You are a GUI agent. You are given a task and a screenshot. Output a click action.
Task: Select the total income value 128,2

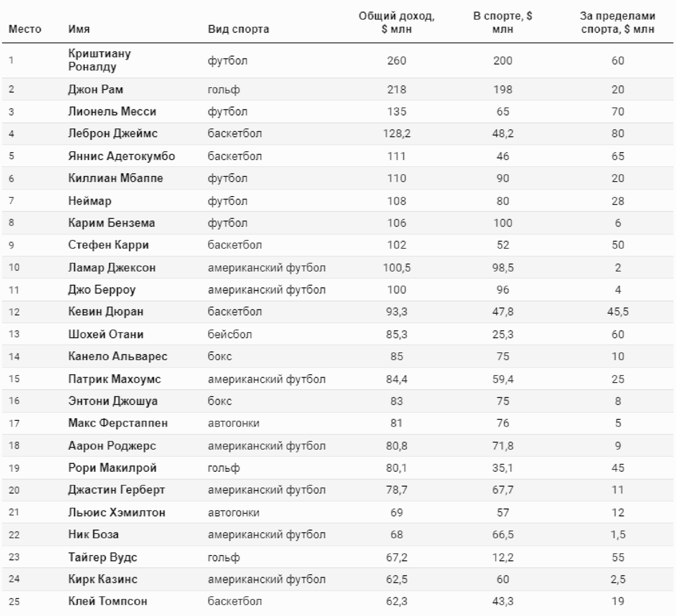tap(397, 134)
